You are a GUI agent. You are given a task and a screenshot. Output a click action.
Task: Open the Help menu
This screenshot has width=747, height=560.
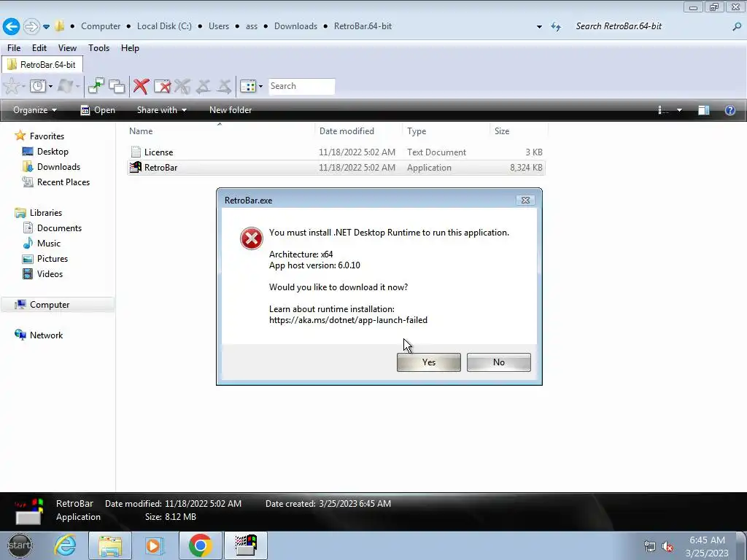[x=130, y=48]
